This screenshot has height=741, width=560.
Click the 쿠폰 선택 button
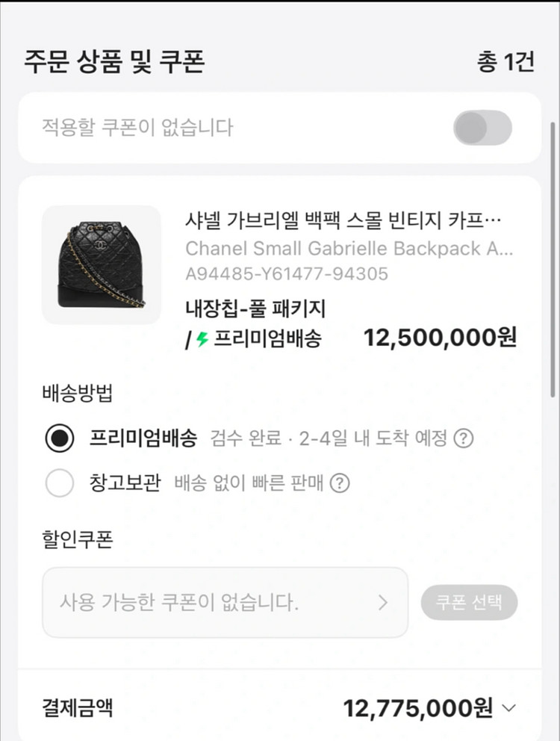coord(469,602)
